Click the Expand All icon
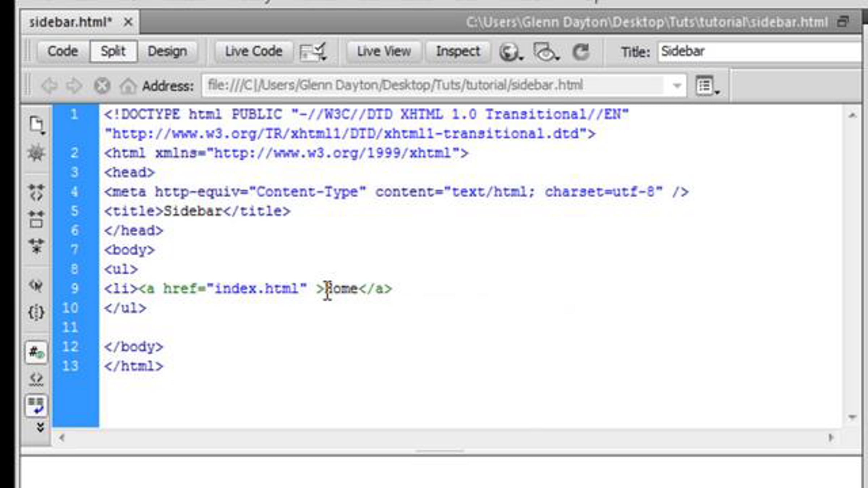Image resolution: width=868 pixels, height=488 pixels. tap(36, 246)
